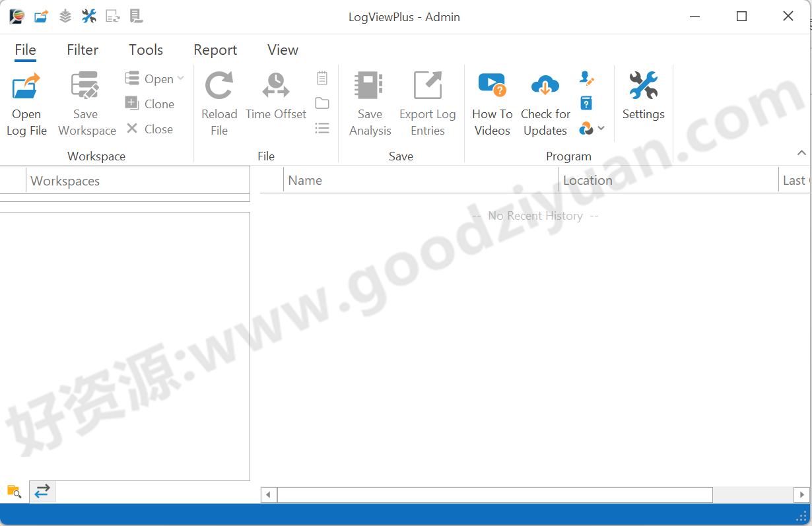
Task: Open the Report ribbon tab
Action: coord(215,50)
